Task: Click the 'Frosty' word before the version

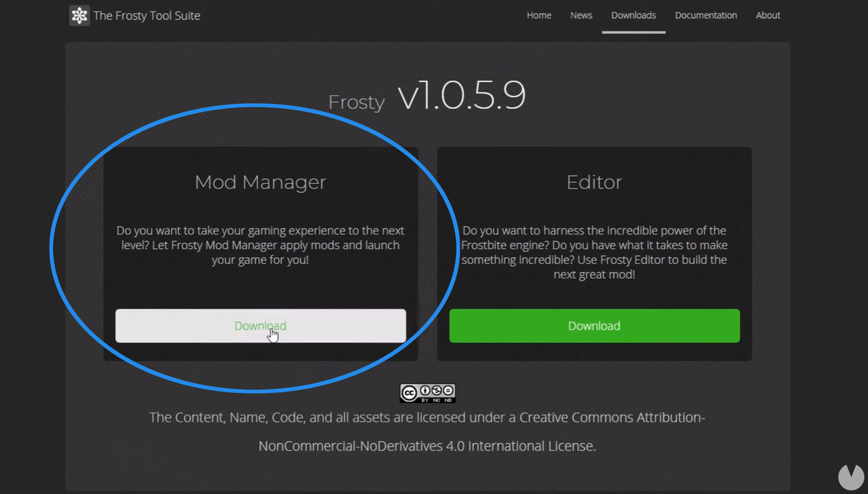Action: (x=357, y=102)
